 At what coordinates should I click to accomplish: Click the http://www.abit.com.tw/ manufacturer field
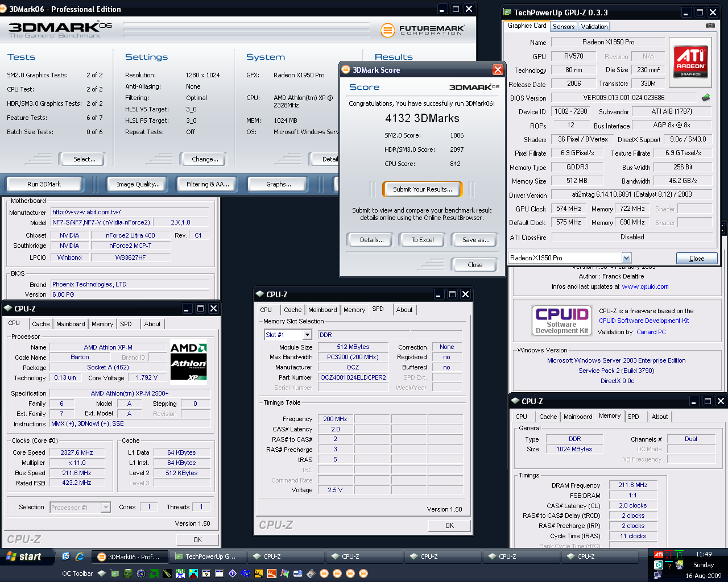pos(130,212)
